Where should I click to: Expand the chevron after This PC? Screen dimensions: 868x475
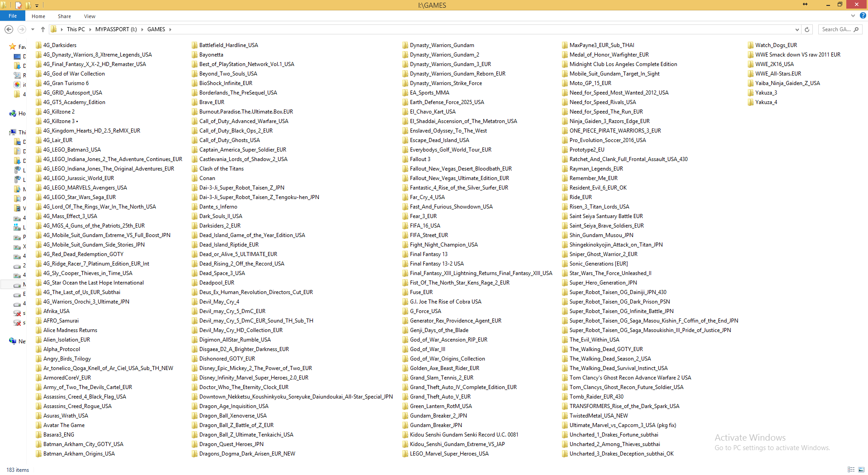point(90,29)
